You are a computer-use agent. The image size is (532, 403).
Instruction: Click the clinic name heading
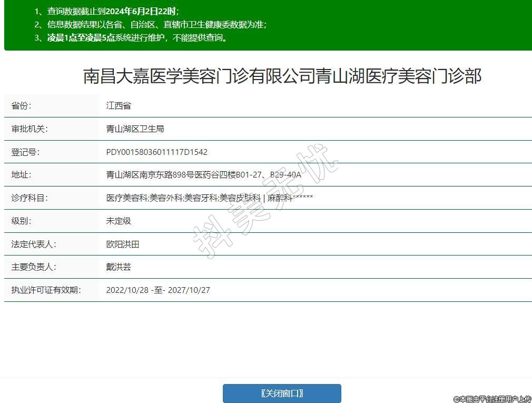tap(282, 76)
